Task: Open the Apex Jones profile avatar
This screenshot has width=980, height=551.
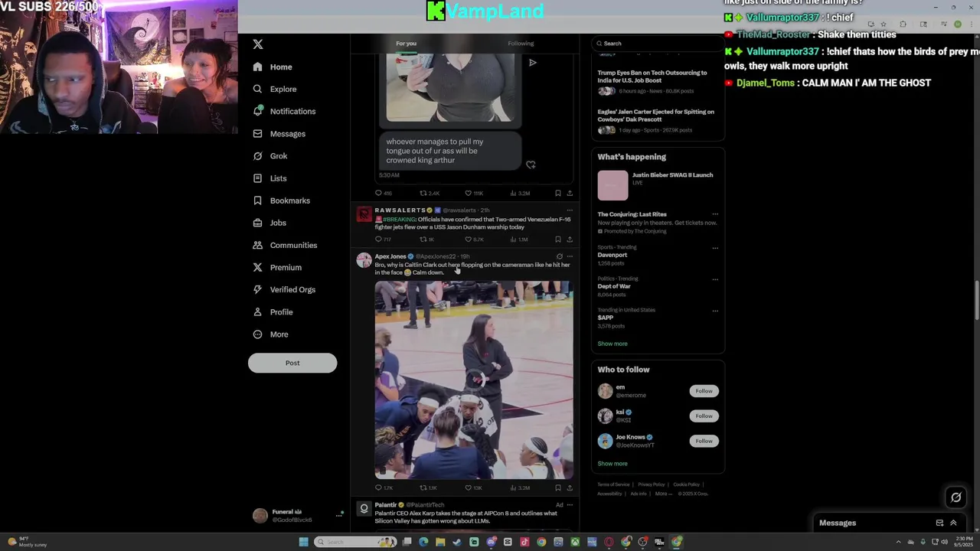Action: pos(364,260)
